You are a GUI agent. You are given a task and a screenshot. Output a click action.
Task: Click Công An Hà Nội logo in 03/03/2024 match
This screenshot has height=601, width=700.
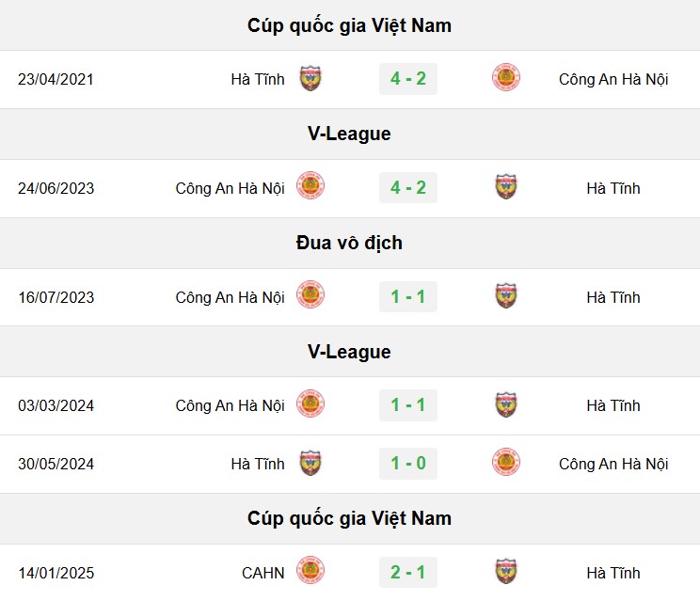(x=310, y=403)
